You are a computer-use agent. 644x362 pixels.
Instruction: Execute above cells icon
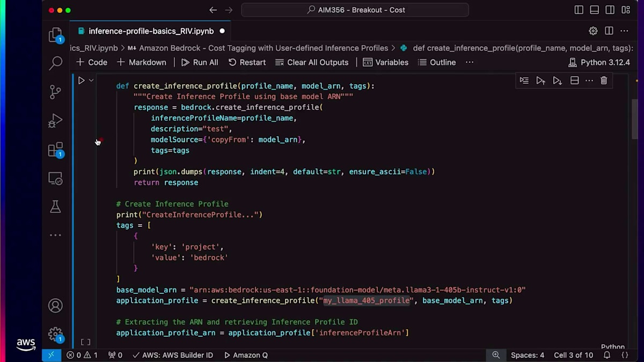pyautogui.click(x=541, y=80)
